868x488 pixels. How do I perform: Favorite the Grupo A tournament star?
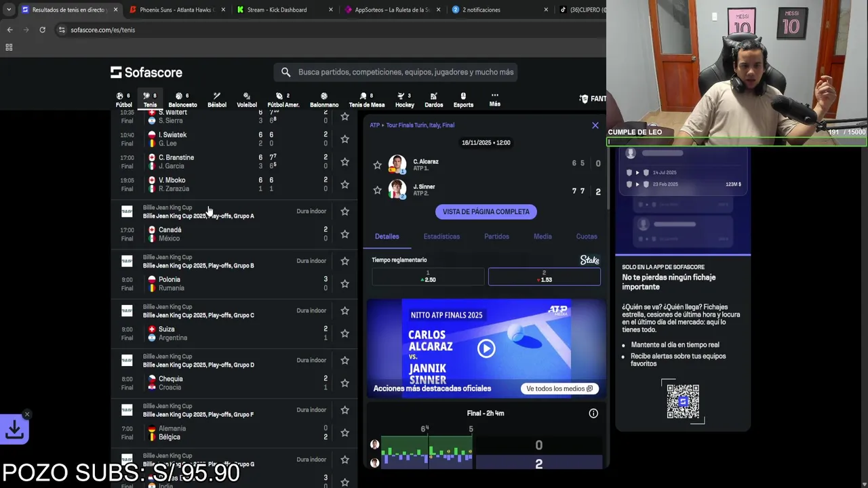click(344, 211)
